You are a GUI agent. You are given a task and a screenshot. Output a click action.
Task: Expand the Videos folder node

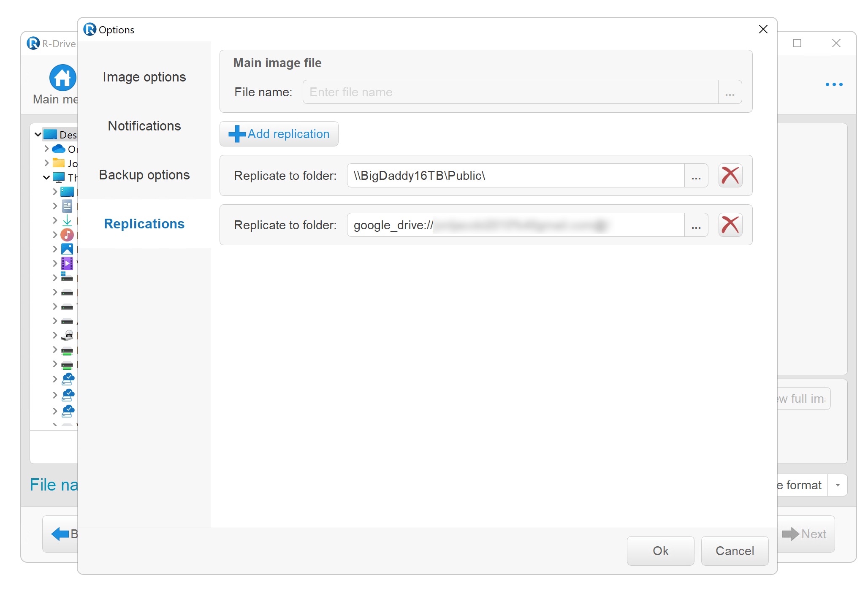point(55,263)
